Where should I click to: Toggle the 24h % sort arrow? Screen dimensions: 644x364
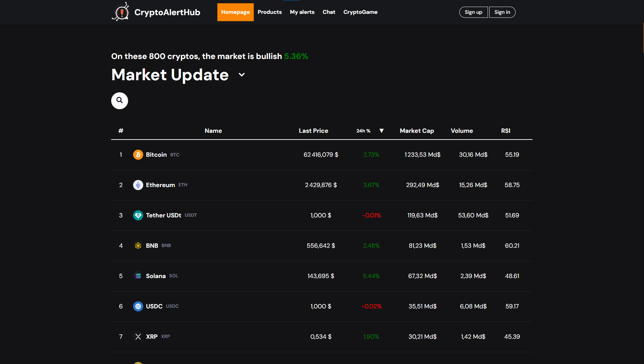coord(381,131)
